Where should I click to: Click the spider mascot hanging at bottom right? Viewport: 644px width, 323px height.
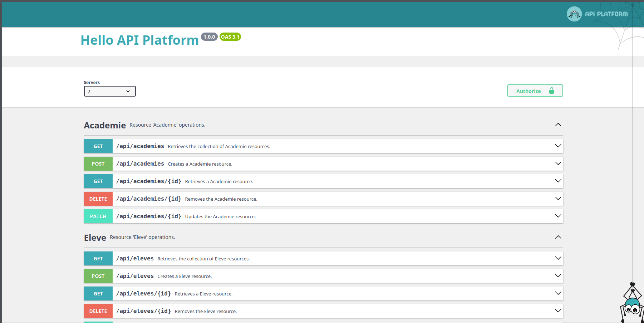(x=631, y=306)
